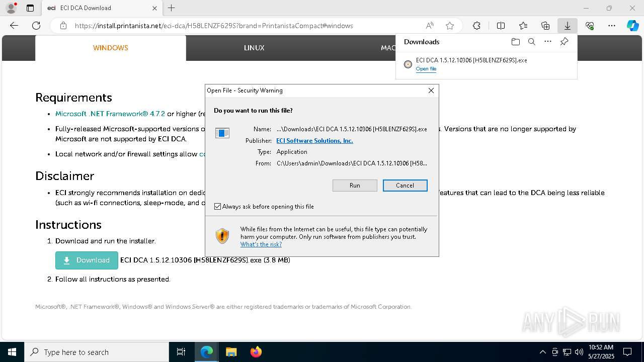
Task: Search downloads magnifier icon
Action: pos(531,42)
